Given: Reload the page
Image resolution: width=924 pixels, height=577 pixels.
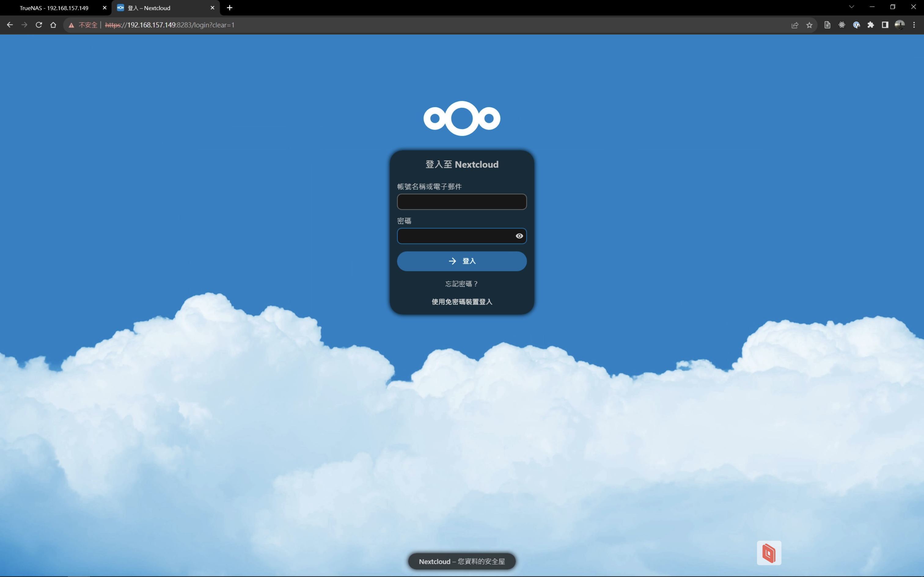Looking at the screenshot, I should pyautogui.click(x=38, y=25).
